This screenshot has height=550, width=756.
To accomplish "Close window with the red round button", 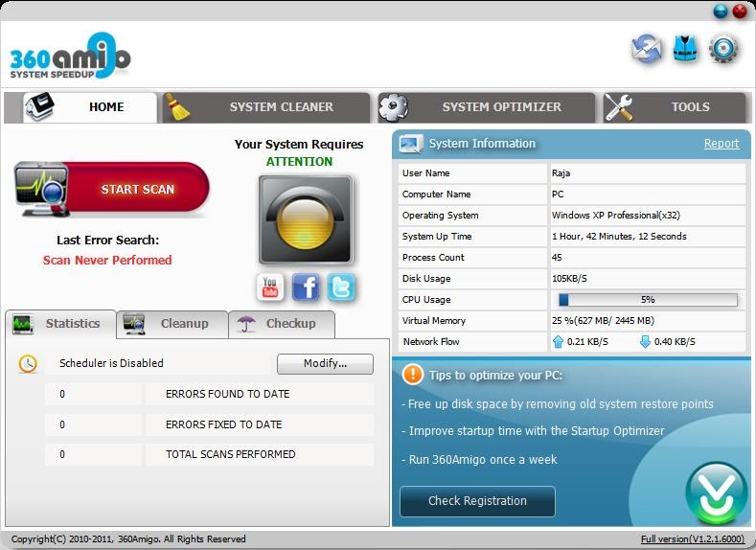I will pyautogui.click(x=740, y=11).
